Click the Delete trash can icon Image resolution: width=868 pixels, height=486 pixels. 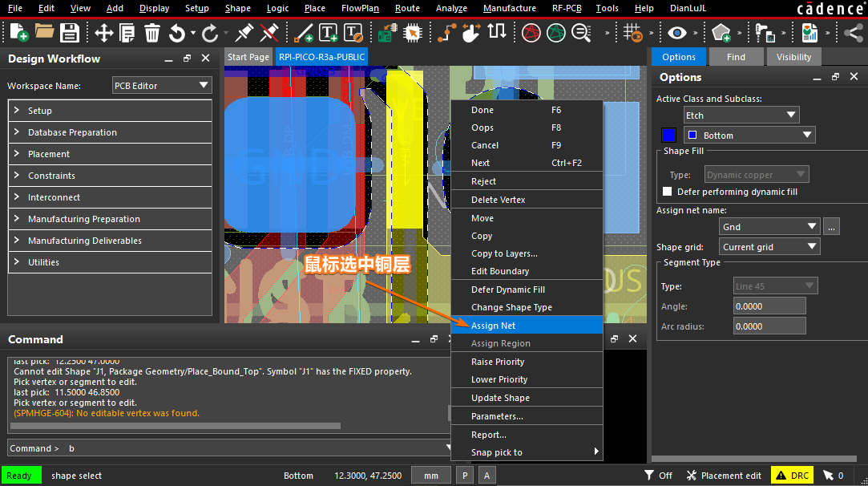tap(152, 33)
